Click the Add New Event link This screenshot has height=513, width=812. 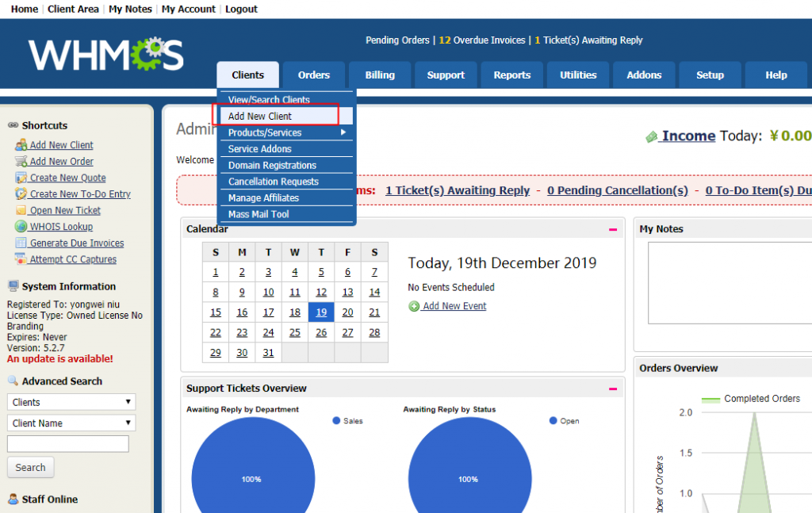tap(454, 306)
